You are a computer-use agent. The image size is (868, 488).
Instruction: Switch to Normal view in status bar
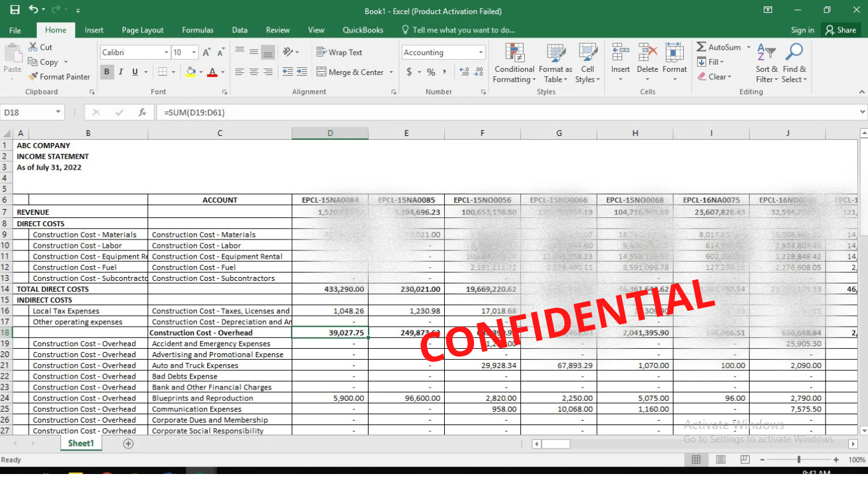tap(696, 459)
